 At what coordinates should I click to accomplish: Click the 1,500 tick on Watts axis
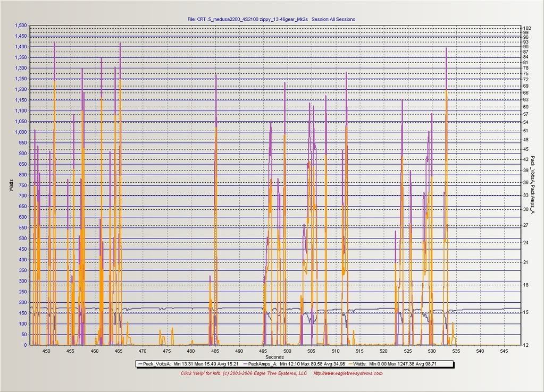tap(21, 25)
